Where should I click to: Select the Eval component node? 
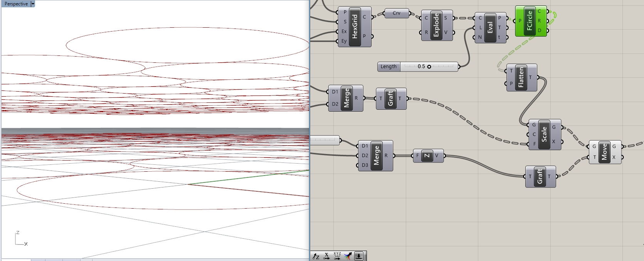pyautogui.click(x=490, y=28)
